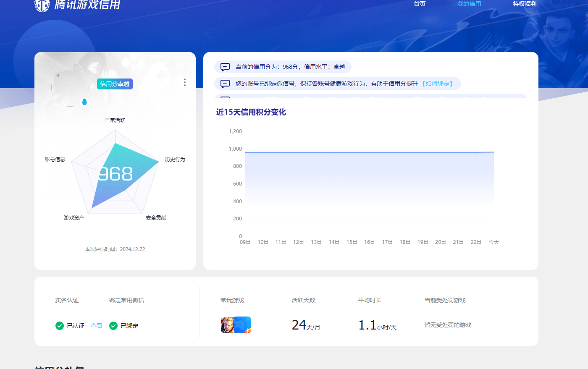Click the 绑定常用微信 heading
Screen dimensions: 588x369
(x=126, y=300)
